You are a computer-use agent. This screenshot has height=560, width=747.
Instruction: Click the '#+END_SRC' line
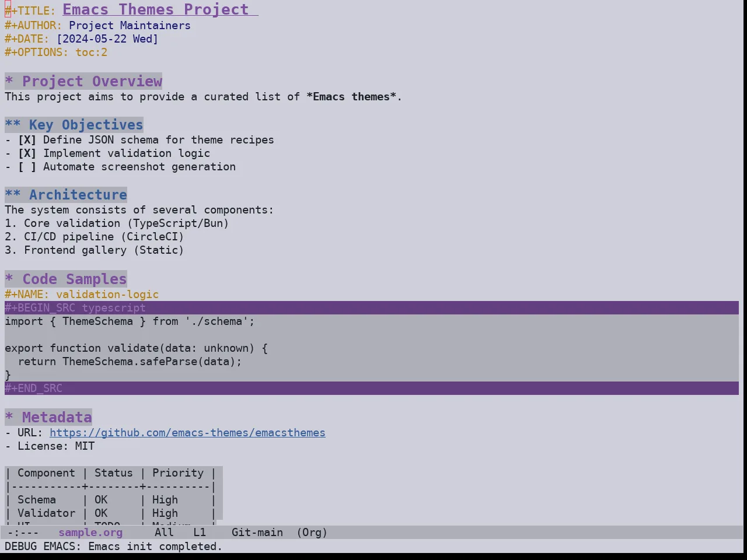coord(372,388)
